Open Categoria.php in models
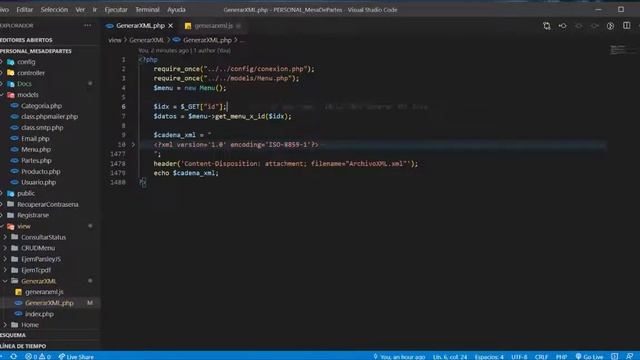 tap(41, 106)
